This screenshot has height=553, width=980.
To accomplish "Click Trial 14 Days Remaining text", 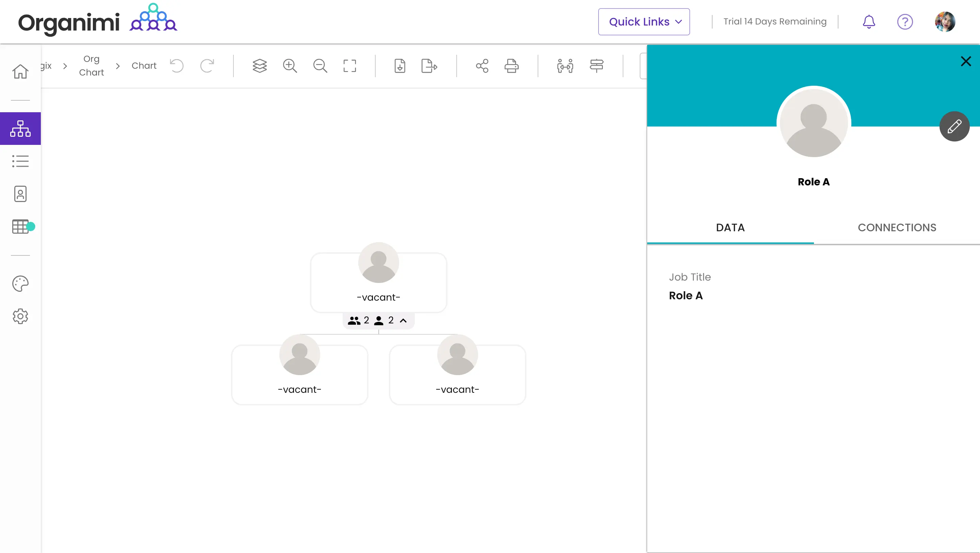I will click(x=774, y=22).
